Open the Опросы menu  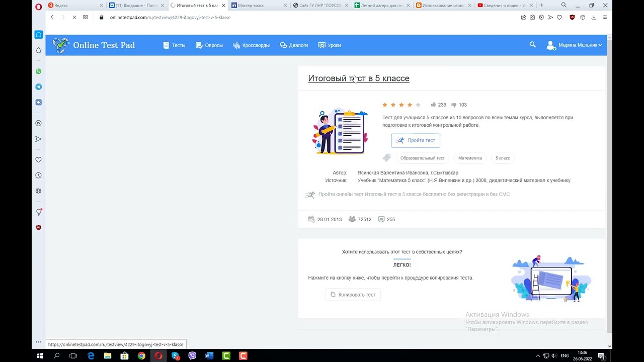pyautogui.click(x=209, y=45)
